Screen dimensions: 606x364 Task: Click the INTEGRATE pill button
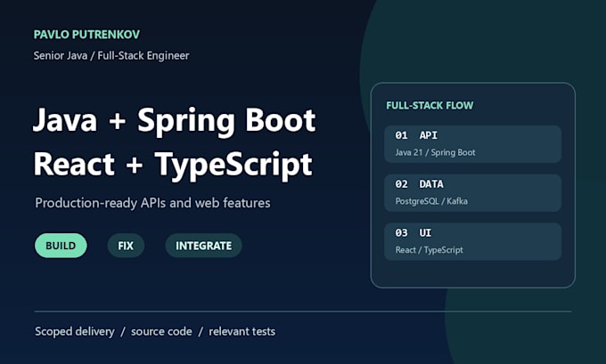click(204, 246)
